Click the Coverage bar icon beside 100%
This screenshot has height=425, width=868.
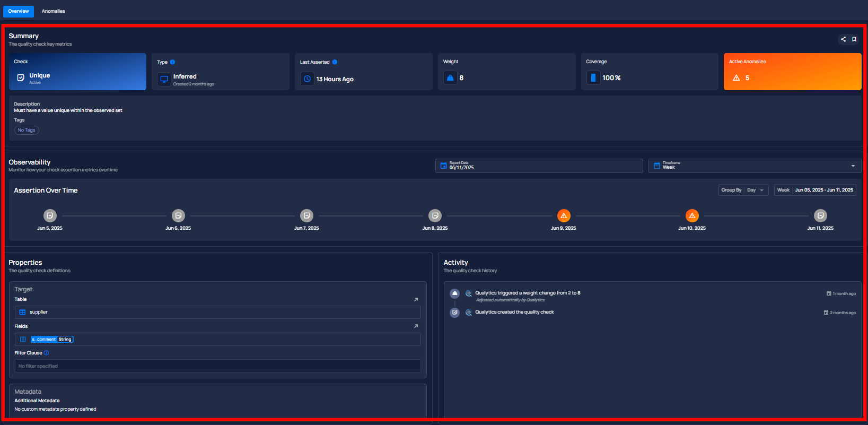[x=593, y=78]
